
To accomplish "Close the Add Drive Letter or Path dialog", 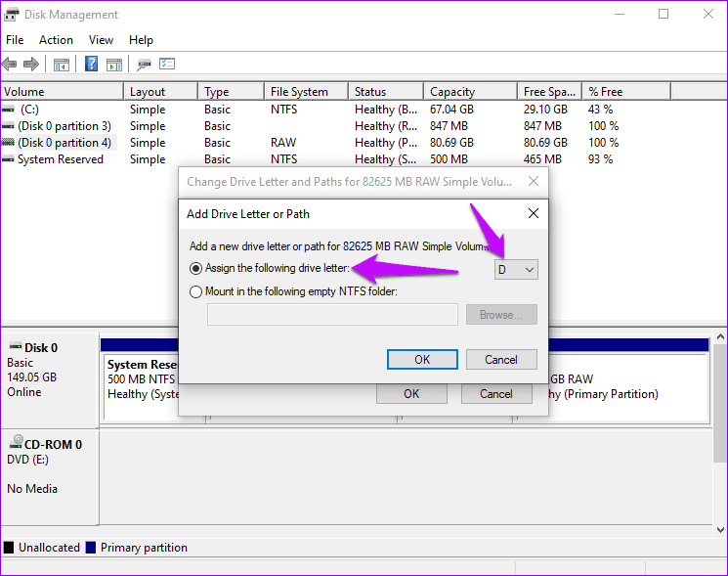I will click(x=534, y=213).
